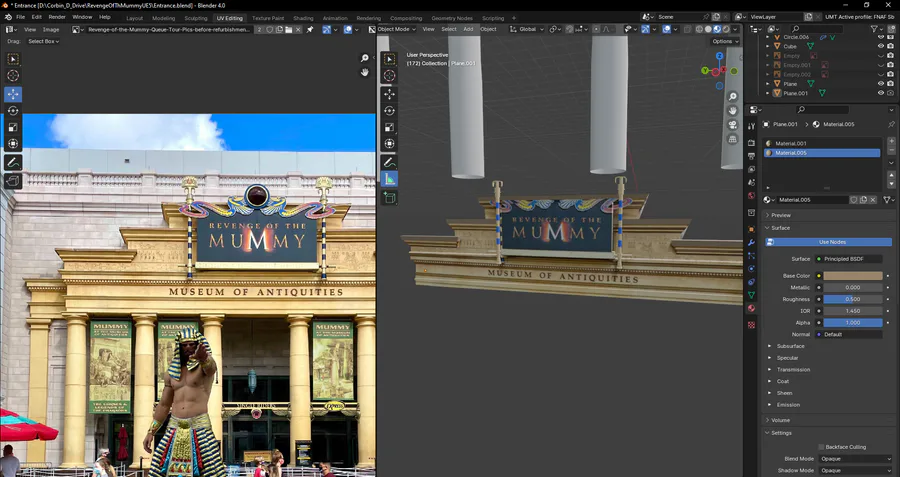Click the viewport zoom magnifier icon

(x=732, y=96)
